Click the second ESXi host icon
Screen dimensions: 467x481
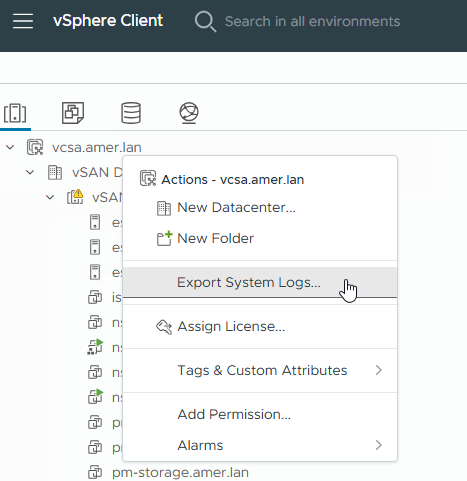click(95, 247)
